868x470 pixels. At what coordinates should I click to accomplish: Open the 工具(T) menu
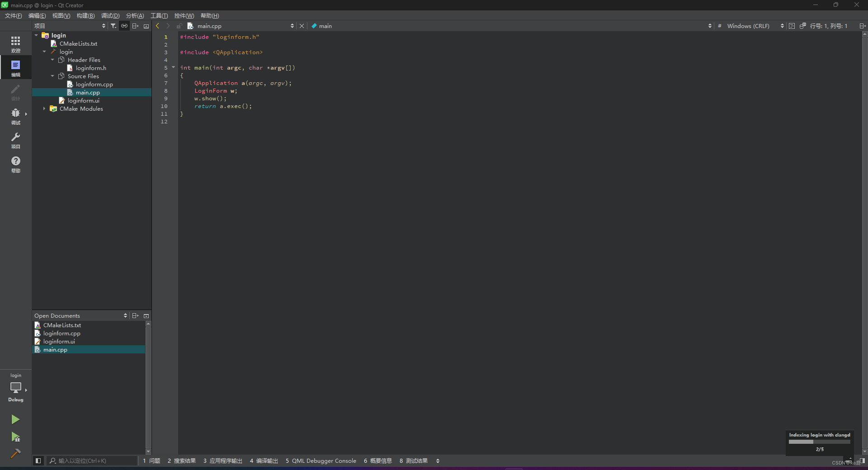(x=159, y=15)
